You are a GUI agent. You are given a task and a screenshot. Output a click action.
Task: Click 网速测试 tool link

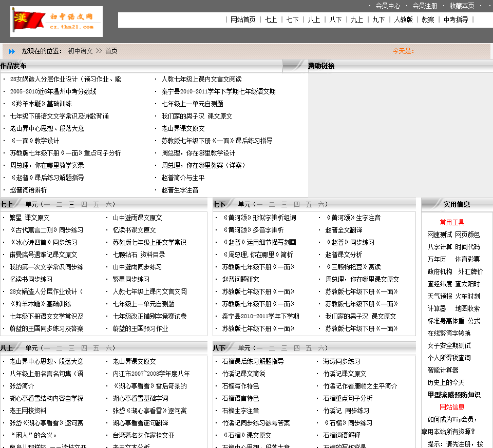[x=440, y=235]
